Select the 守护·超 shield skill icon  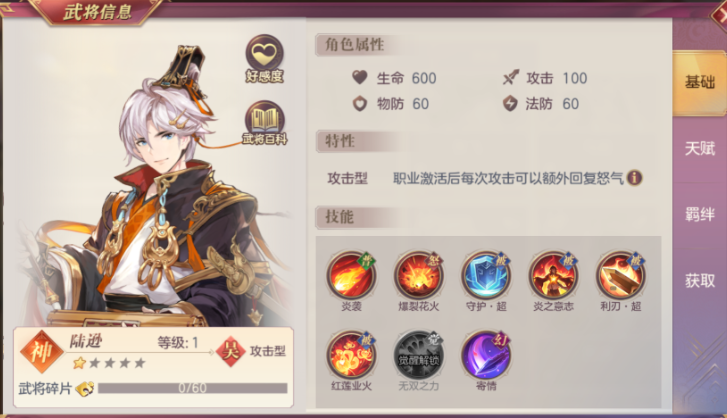pos(486,275)
